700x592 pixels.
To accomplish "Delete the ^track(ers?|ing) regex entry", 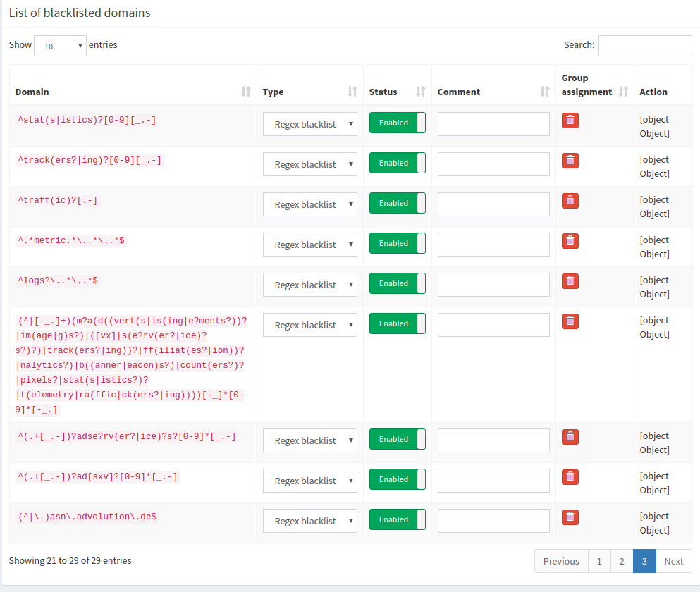I will [570, 161].
